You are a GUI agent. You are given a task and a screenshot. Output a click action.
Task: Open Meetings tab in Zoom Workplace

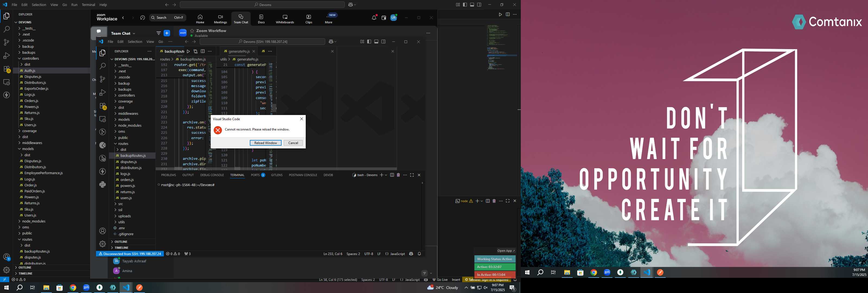pos(220,19)
